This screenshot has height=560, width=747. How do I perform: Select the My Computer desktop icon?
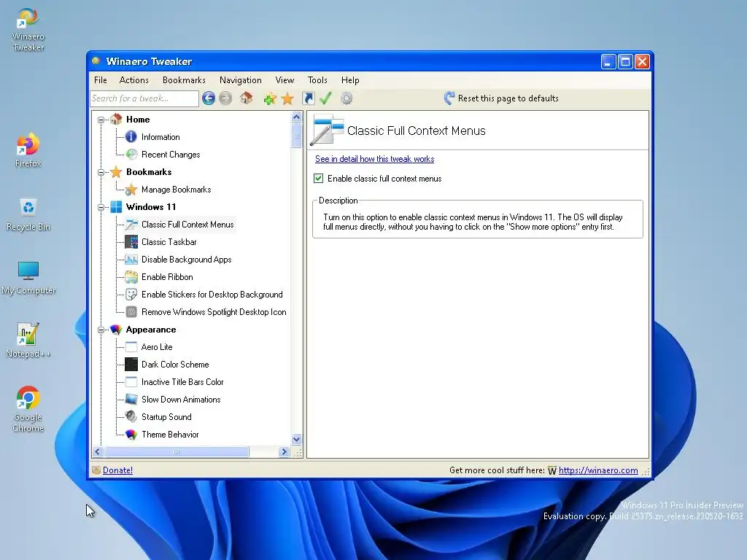click(28, 278)
